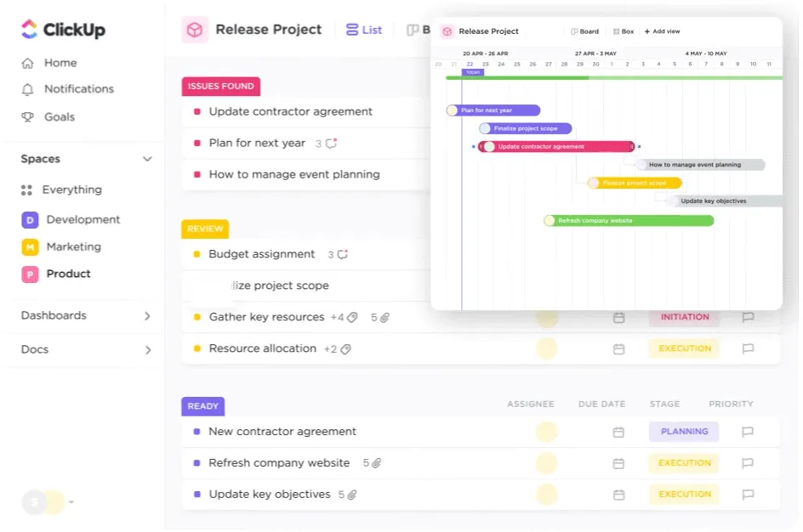Change EXECUTION stage on Resource allocation
This screenshot has height=532, width=803.
point(684,348)
